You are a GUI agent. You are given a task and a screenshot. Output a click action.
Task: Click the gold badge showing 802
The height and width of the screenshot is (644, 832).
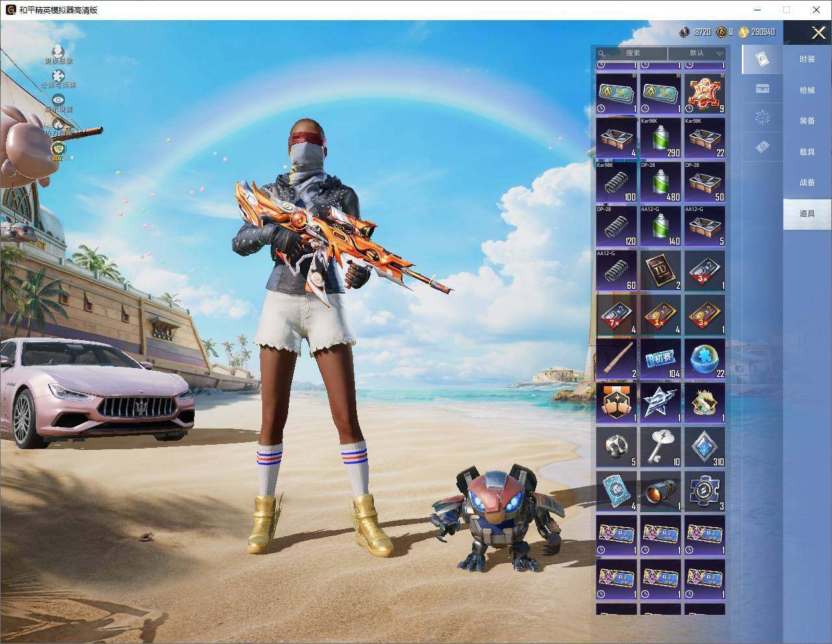click(x=58, y=151)
